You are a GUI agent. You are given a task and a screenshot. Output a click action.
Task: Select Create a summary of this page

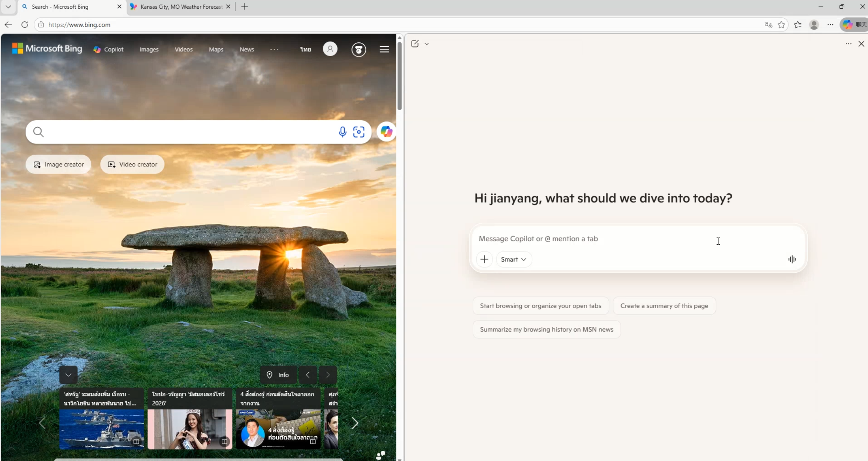(664, 306)
